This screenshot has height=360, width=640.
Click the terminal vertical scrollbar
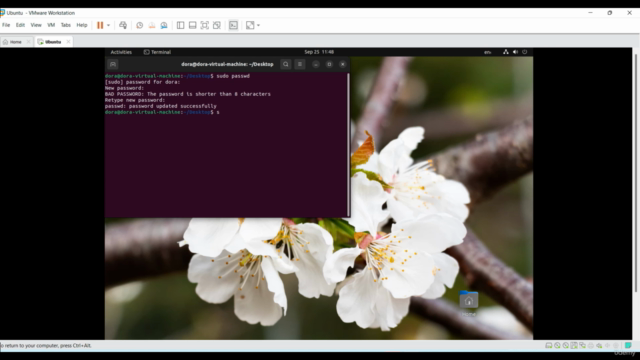348,144
